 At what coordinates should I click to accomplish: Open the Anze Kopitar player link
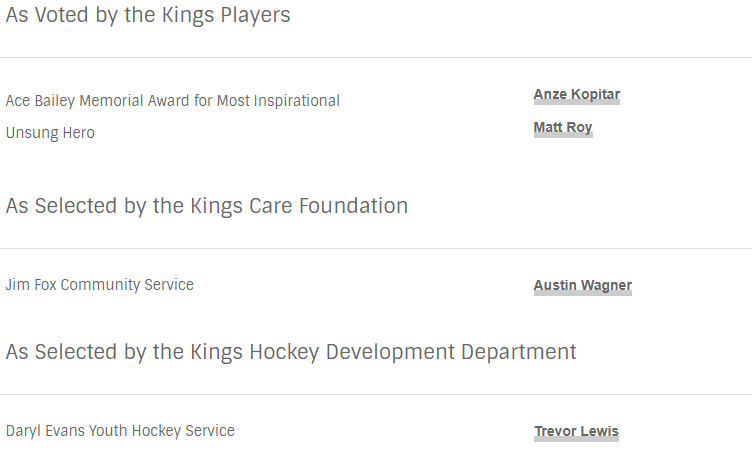[x=576, y=95]
